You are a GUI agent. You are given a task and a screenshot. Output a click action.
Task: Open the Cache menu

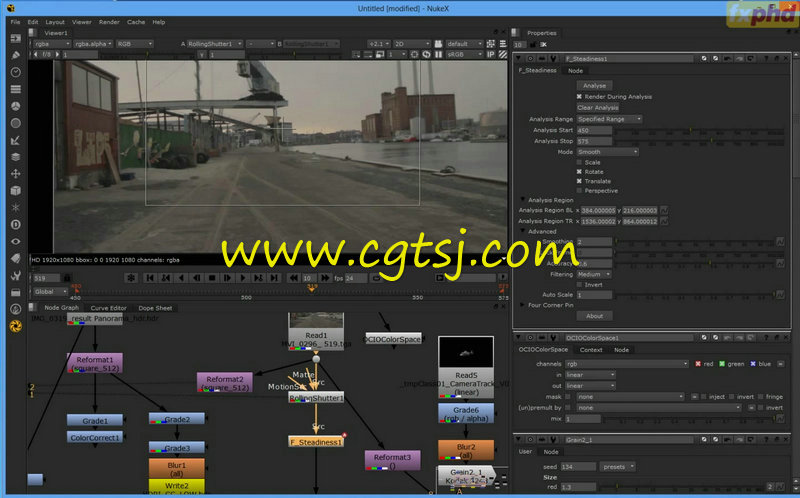[136, 22]
